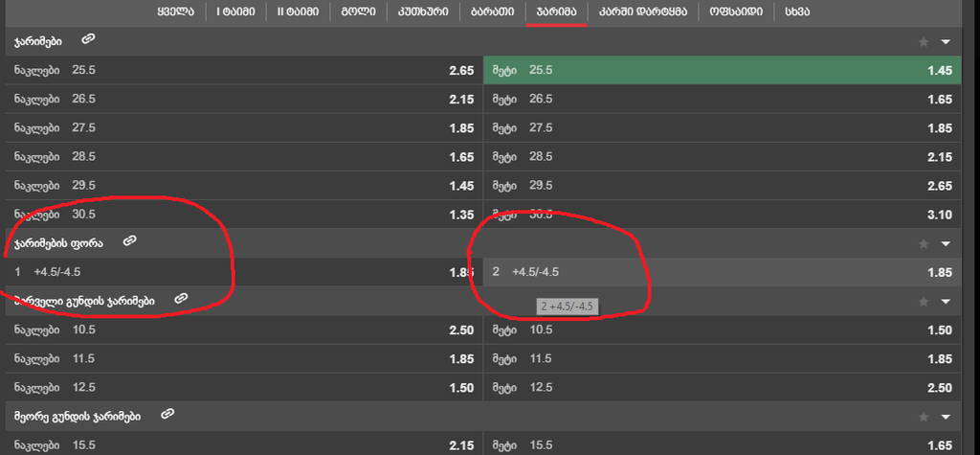Pick მეტი 10.5 at odds 1.50
Screen dimensions: 980x455
[x=723, y=330]
